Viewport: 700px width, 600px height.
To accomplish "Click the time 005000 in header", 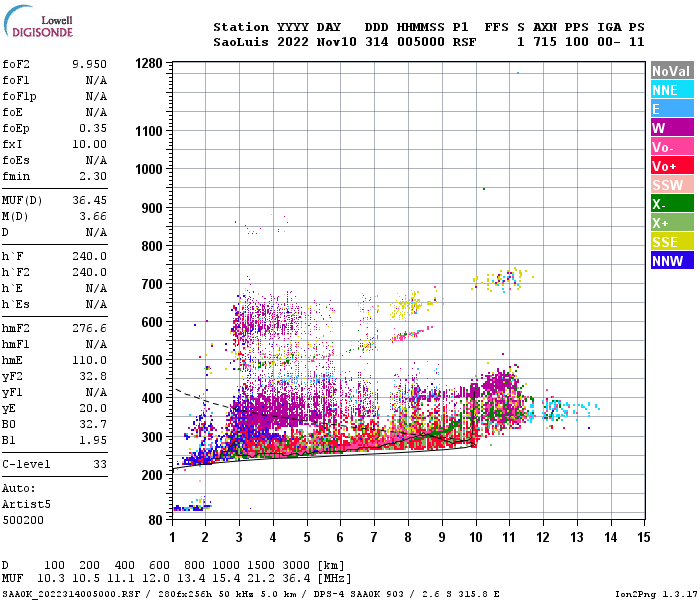I will [x=421, y=42].
